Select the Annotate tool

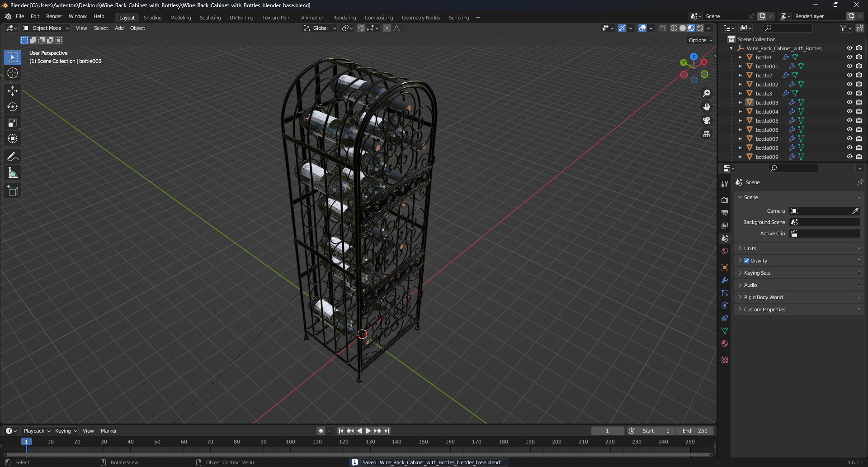point(13,157)
